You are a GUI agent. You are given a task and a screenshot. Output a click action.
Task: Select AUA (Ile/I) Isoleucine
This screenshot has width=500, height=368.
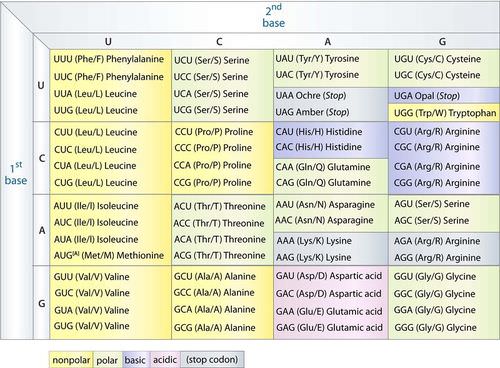[x=96, y=239]
